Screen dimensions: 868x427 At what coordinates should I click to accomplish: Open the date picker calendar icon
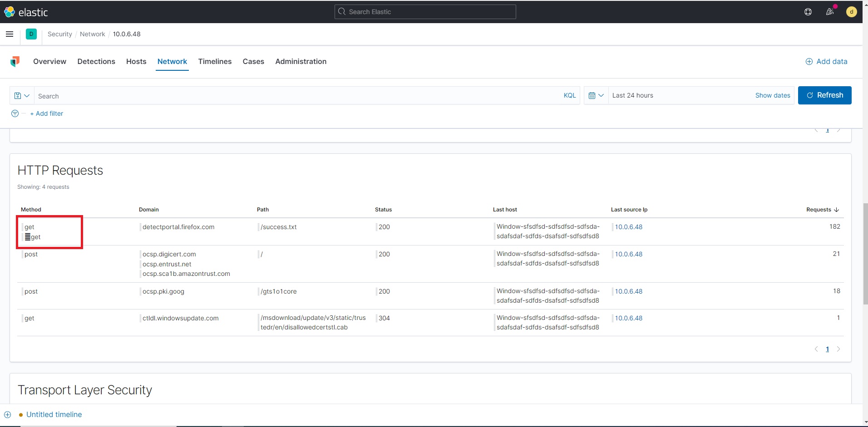tap(592, 95)
